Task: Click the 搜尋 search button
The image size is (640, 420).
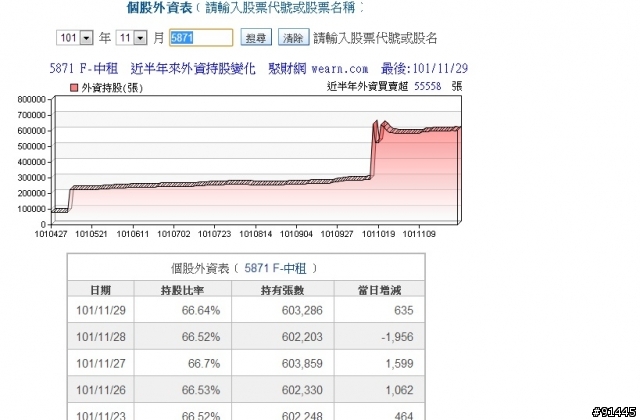Action: coord(256,38)
